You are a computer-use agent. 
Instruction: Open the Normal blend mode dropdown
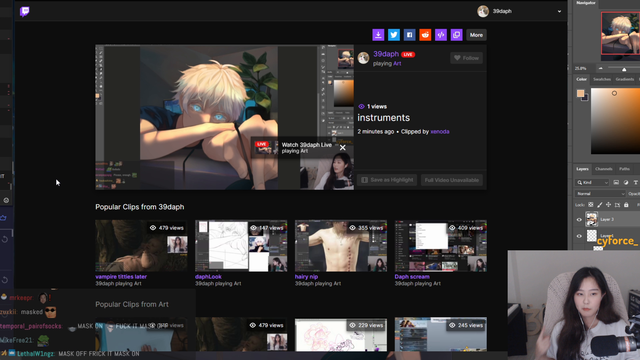tap(600, 193)
